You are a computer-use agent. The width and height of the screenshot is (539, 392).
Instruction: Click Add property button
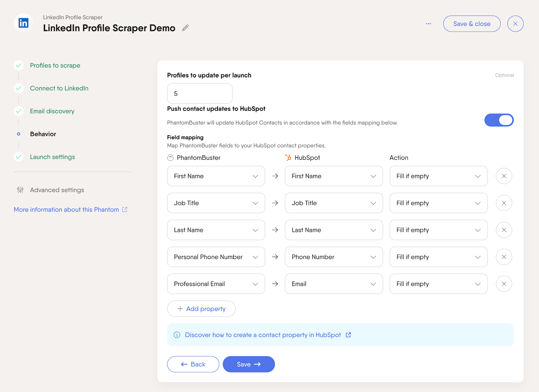[x=201, y=309]
